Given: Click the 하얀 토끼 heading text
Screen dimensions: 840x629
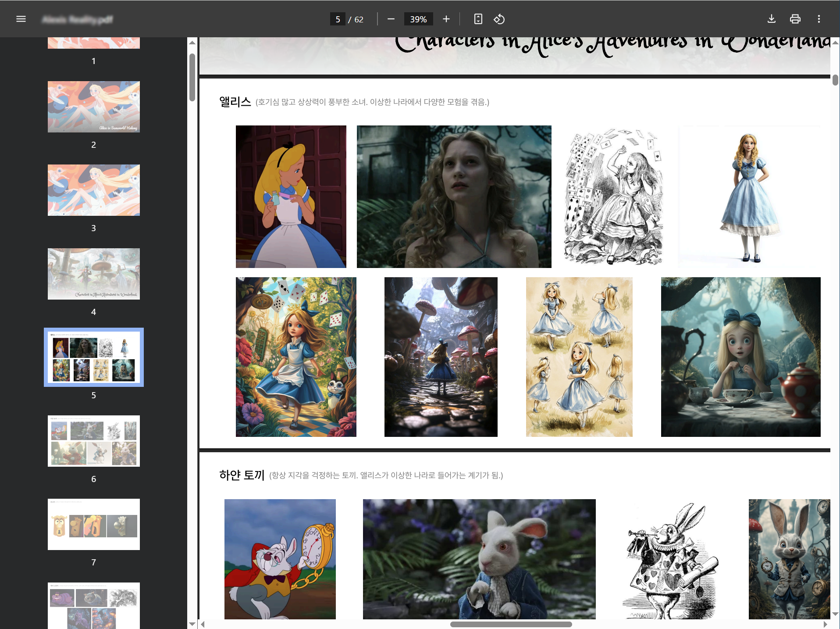Looking at the screenshot, I should pyautogui.click(x=242, y=475).
